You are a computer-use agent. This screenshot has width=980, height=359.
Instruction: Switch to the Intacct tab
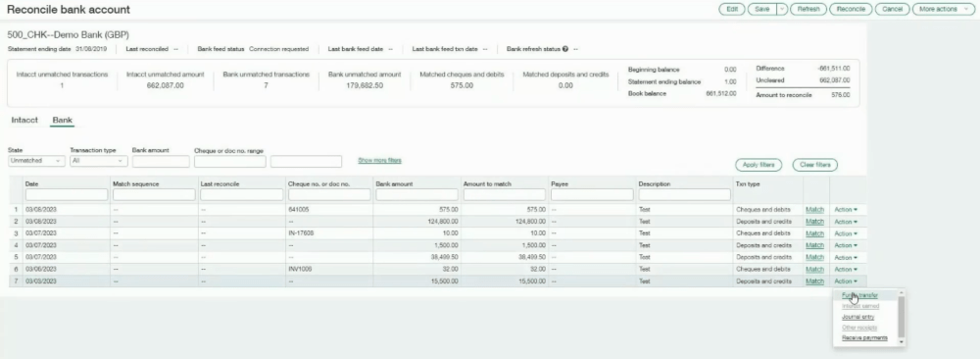point(24,120)
